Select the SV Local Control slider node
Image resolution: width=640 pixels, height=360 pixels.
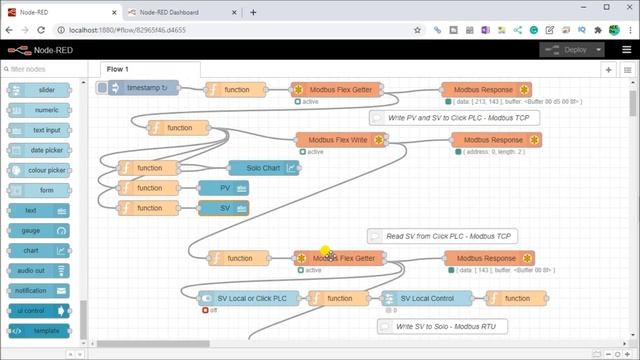tap(427, 298)
